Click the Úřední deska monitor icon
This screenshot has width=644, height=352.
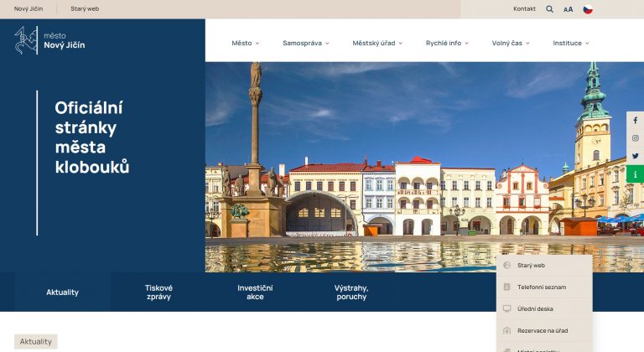506,308
